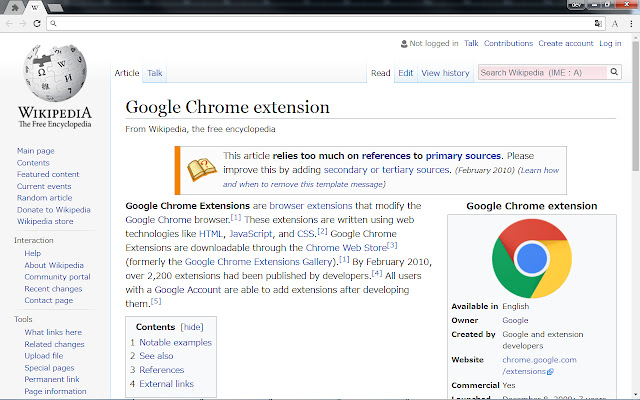Switch to the Talk tab

pos(155,73)
